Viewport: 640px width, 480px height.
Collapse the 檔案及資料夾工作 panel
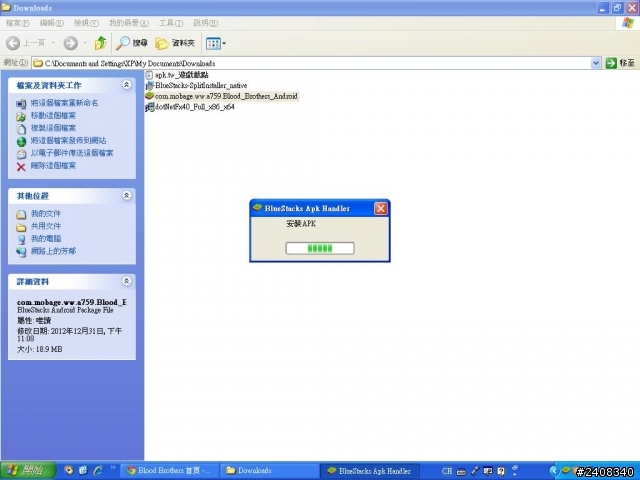pyautogui.click(x=127, y=84)
